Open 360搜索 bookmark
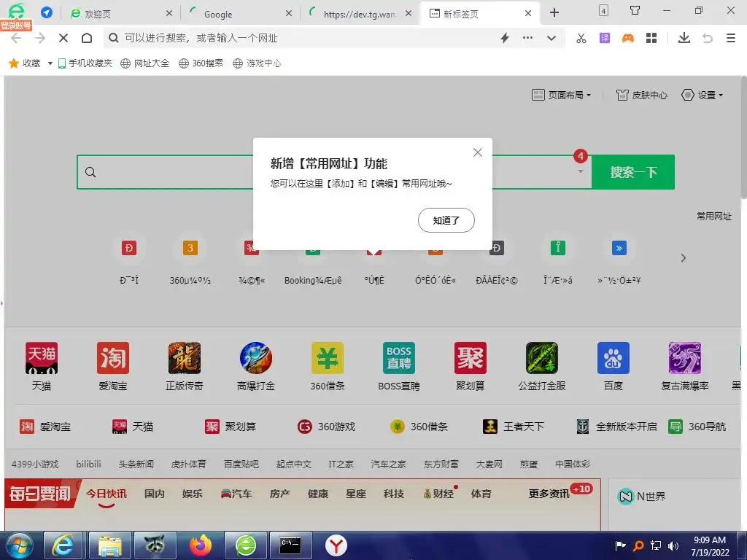This screenshot has height=560, width=747. [201, 63]
